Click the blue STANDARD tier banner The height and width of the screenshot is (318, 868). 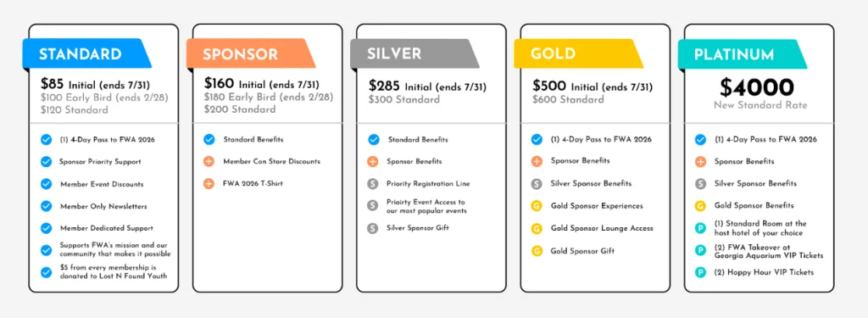[86, 53]
